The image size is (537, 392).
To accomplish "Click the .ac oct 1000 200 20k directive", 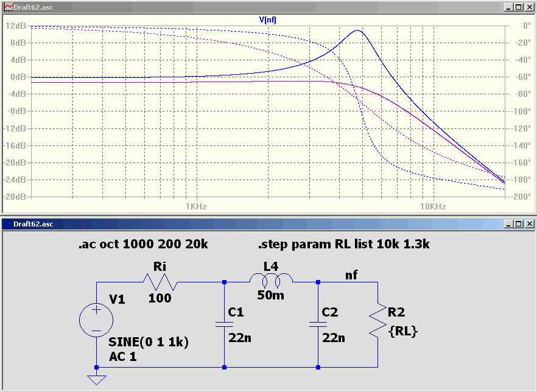I will pos(143,244).
